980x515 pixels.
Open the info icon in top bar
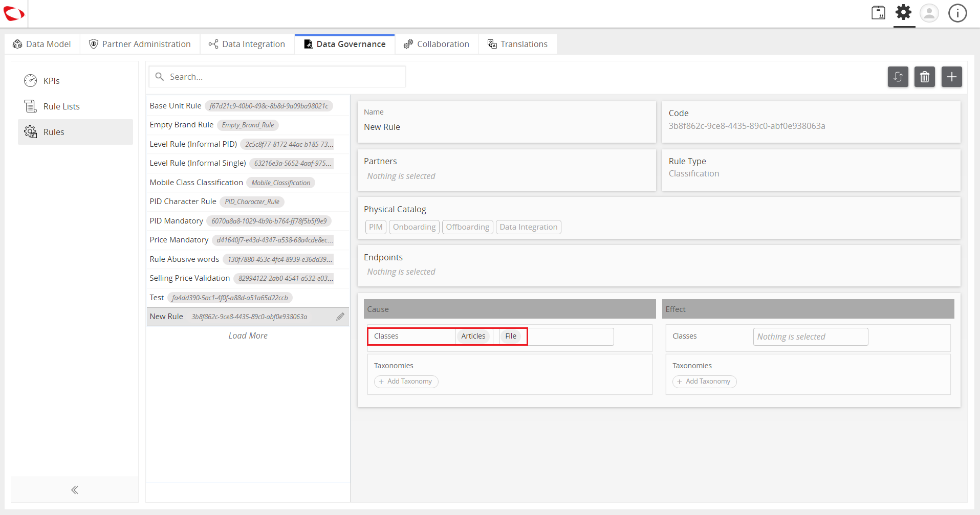point(957,13)
